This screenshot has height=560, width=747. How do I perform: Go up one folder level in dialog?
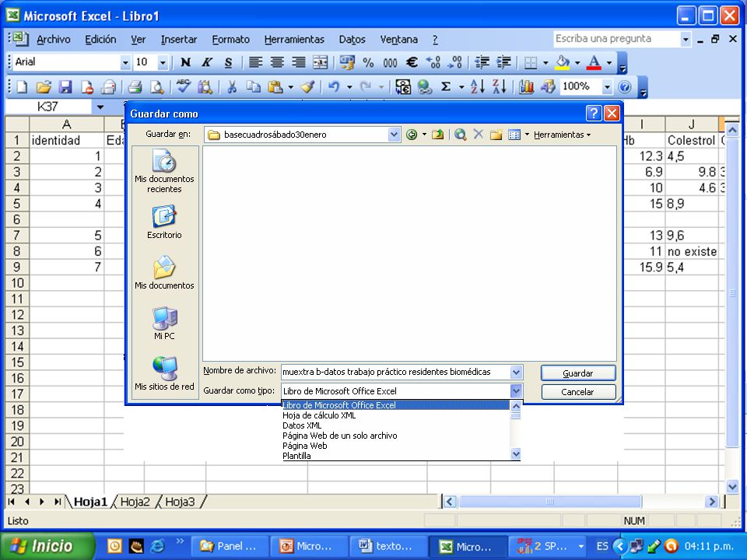(437, 135)
